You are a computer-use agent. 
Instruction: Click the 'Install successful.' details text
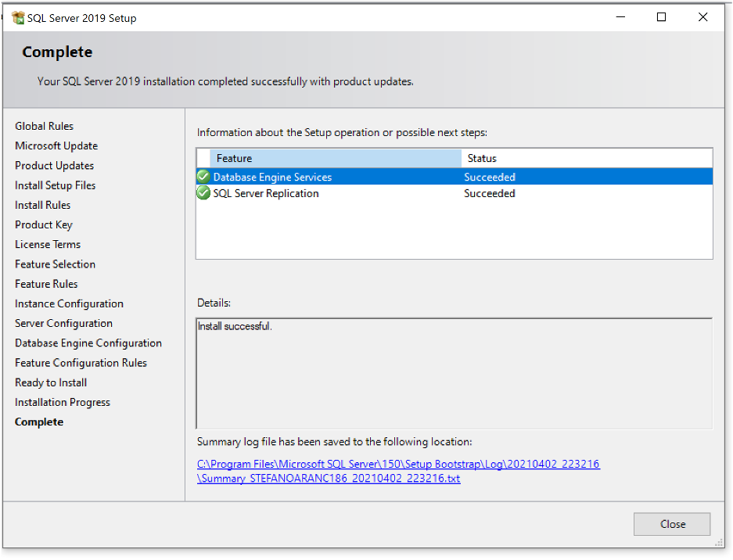[x=235, y=326]
